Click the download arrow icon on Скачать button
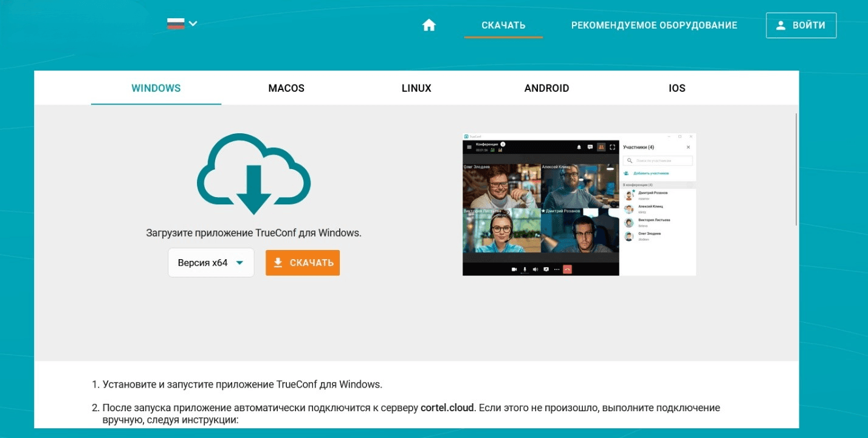 point(278,263)
